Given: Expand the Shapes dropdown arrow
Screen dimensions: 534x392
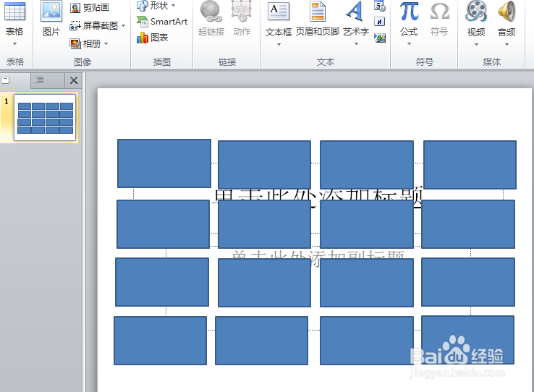Looking at the screenshot, I should [x=174, y=6].
